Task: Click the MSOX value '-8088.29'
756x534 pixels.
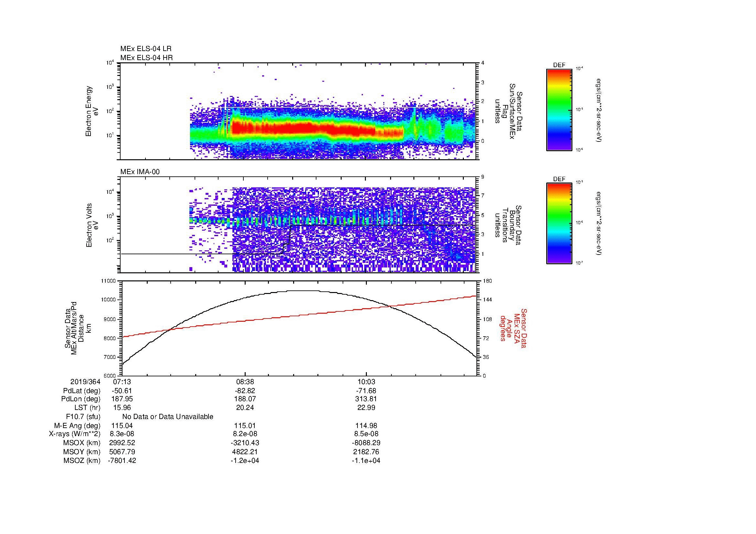Action: coord(366,443)
